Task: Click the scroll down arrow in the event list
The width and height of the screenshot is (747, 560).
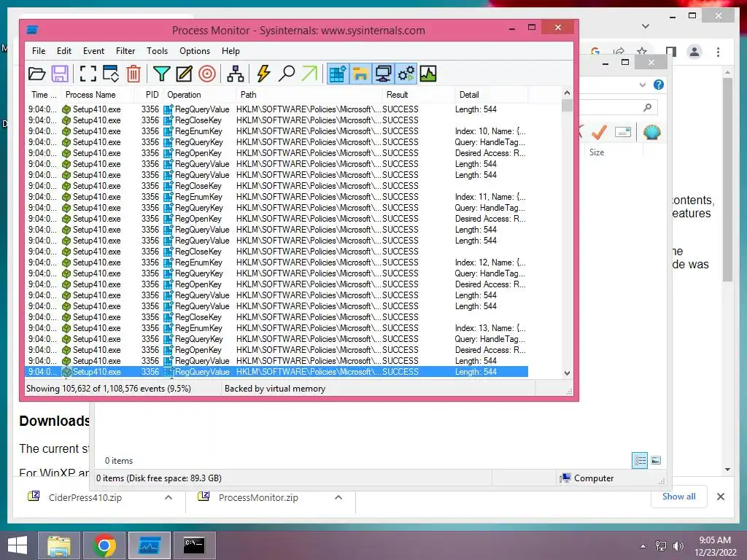Action: click(x=567, y=373)
